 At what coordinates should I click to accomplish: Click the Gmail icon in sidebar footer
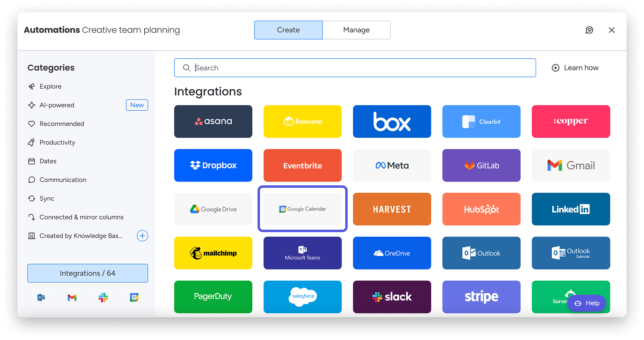click(x=72, y=297)
